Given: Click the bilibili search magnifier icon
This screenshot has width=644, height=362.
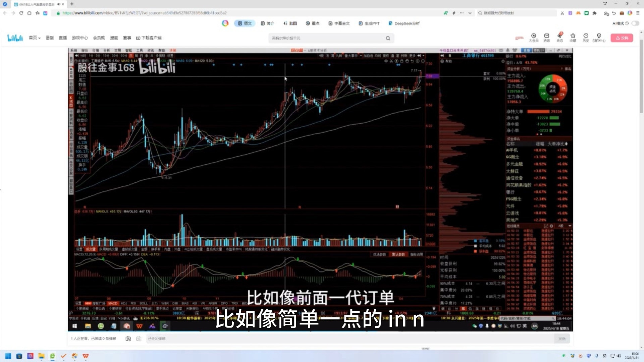Looking at the screenshot, I should coord(388,38).
